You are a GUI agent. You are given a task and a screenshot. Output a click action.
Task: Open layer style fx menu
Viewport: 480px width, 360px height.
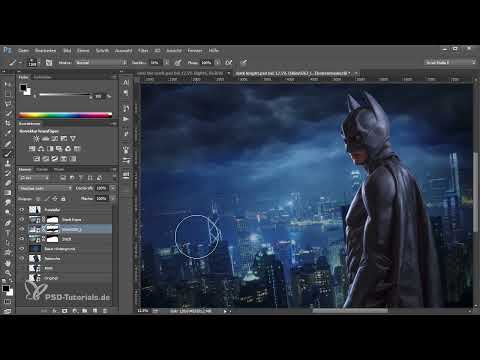click(x=55, y=311)
